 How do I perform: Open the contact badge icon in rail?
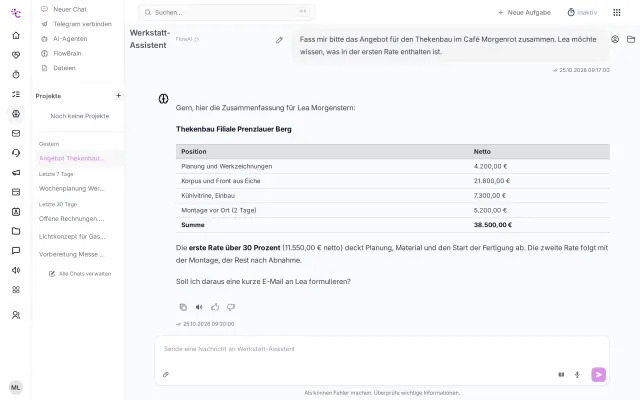tap(16, 212)
